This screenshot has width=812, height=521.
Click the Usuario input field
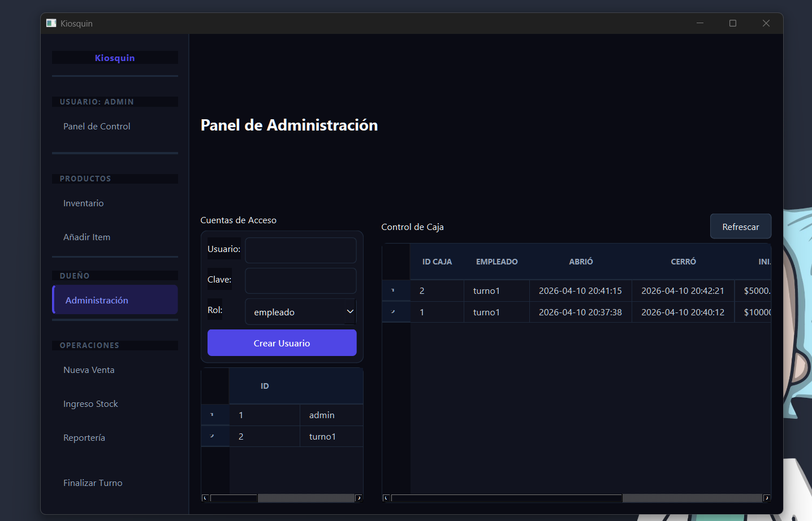300,250
